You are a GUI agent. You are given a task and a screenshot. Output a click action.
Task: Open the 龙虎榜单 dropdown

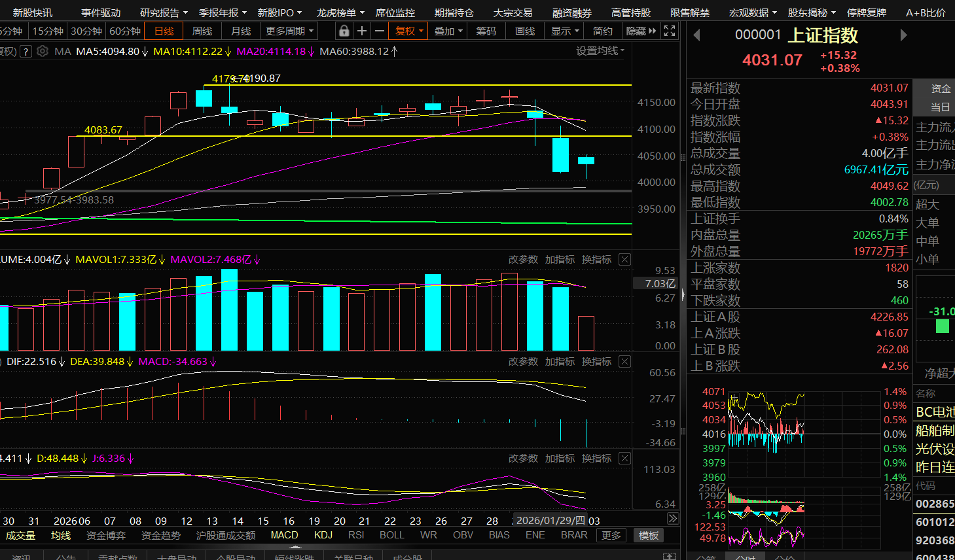340,12
